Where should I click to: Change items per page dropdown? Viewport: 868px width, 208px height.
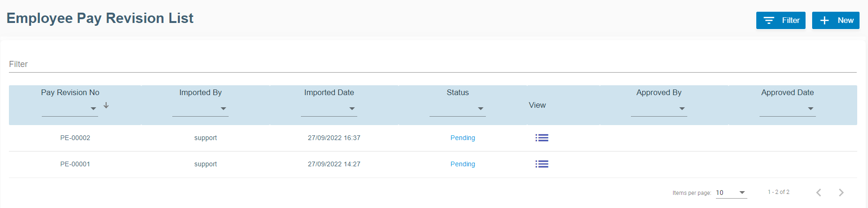pyautogui.click(x=731, y=193)
